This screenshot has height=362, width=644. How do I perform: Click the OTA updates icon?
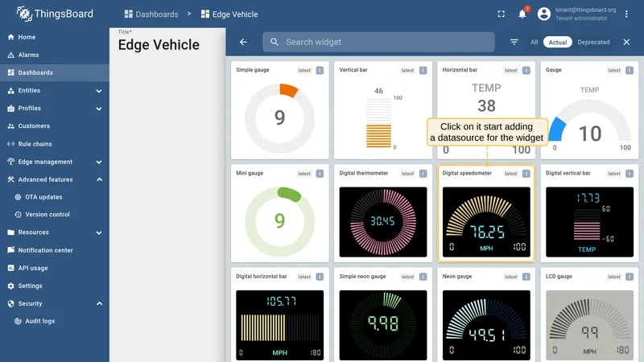18,197
